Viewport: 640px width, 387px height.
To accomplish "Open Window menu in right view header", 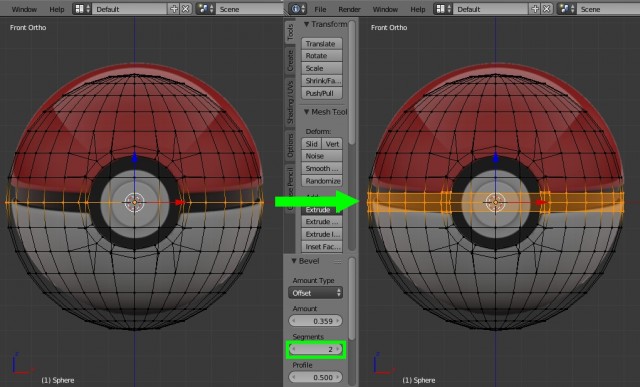I will coord(385,9).
